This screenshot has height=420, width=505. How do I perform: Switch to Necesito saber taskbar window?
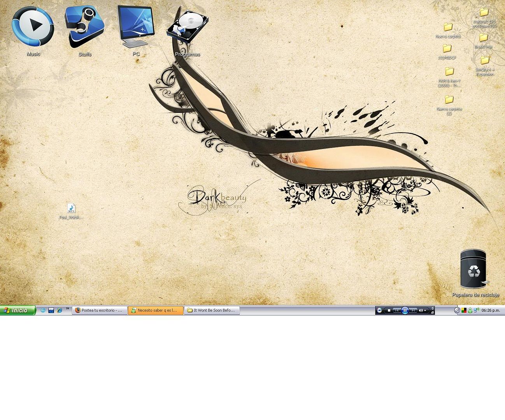pyautogui.click(x=156, y=310)
